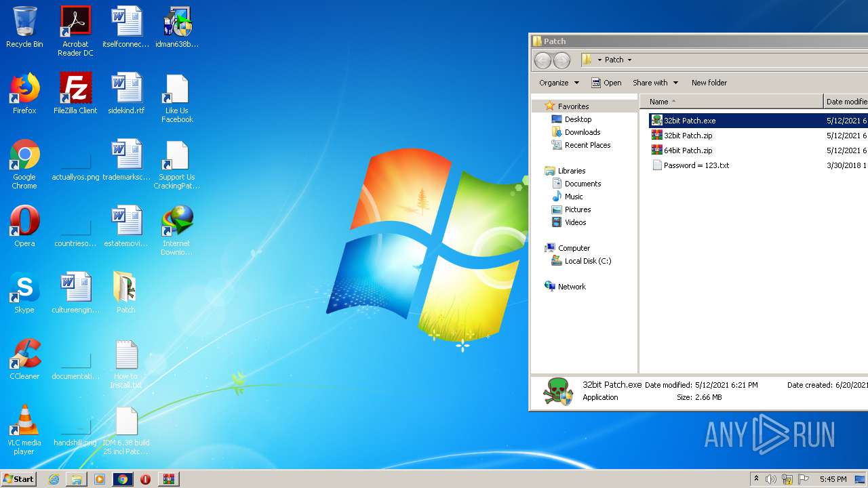The height and width of the screenshot is (488, 868).
Task: Open the Start menu
Action: (19, 479)
